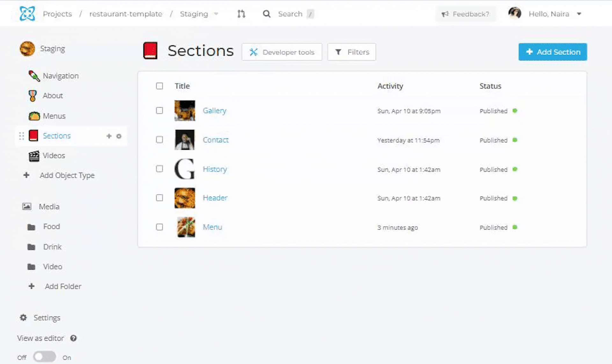Viewport: 612px width, 364px height.
Task: Check the Gallery row checkbox
Action: pos(159,110)
